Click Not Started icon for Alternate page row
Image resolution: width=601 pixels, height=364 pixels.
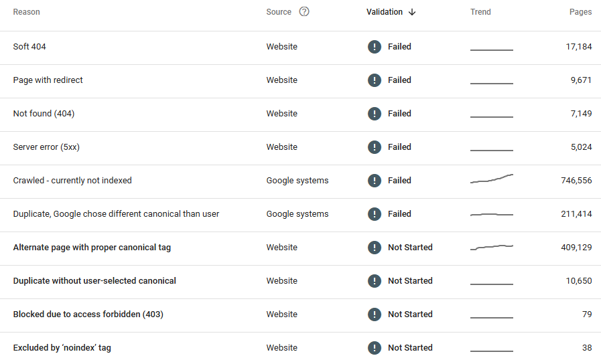[x=374, y=248]
